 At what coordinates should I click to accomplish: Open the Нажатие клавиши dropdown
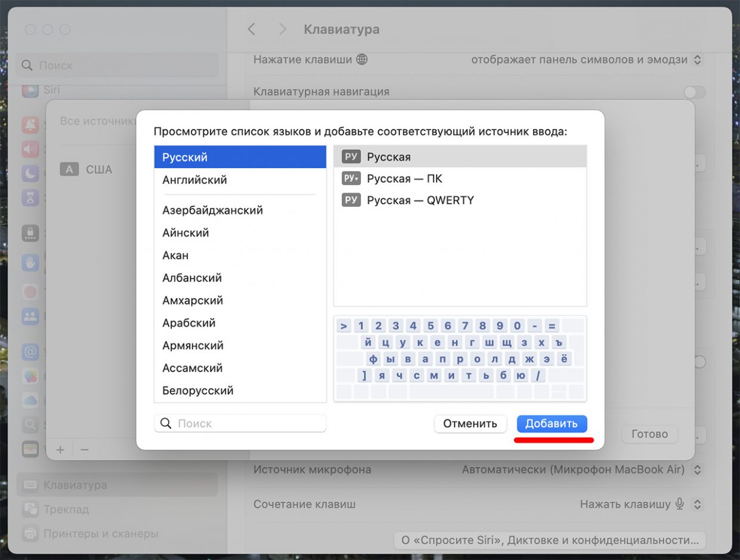tap(587, 60)
